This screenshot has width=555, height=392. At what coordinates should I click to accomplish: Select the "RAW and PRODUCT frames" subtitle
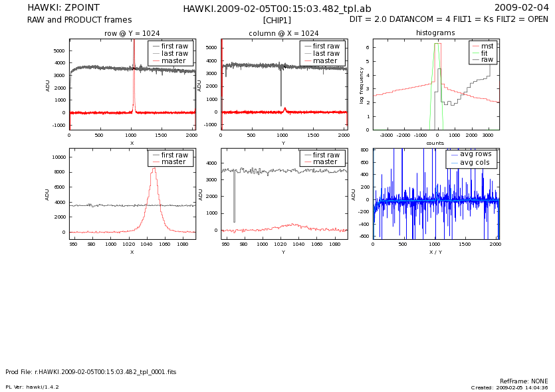click(x=79, y=20)
